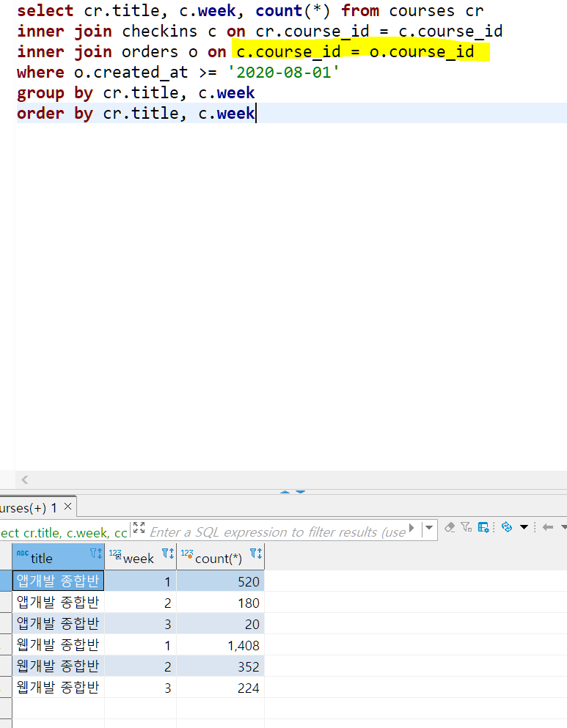Apply filter with the play arrow
567x728 pixels.
[x=411, y=528]
